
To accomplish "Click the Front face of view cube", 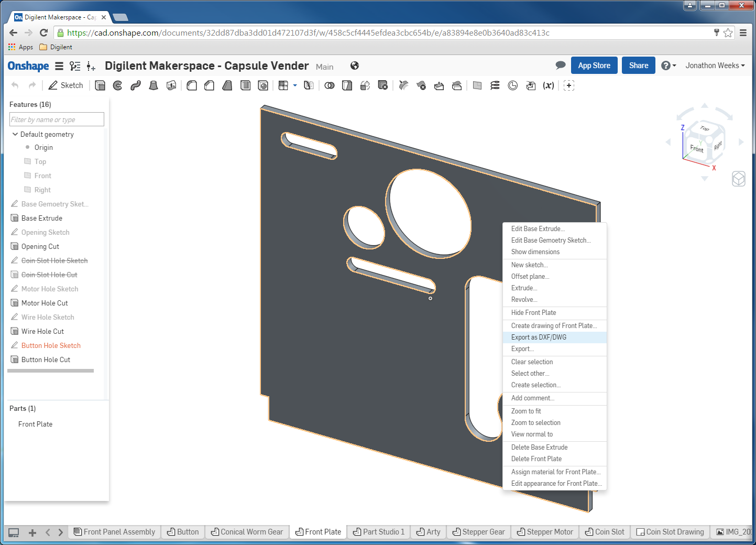I will [x=697, y=148].
